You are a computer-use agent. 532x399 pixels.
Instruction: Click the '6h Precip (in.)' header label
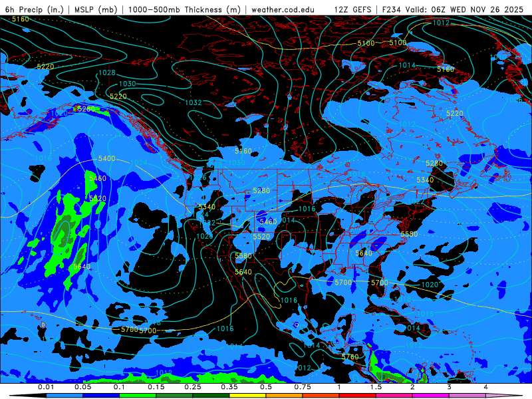tap(35, 9)
